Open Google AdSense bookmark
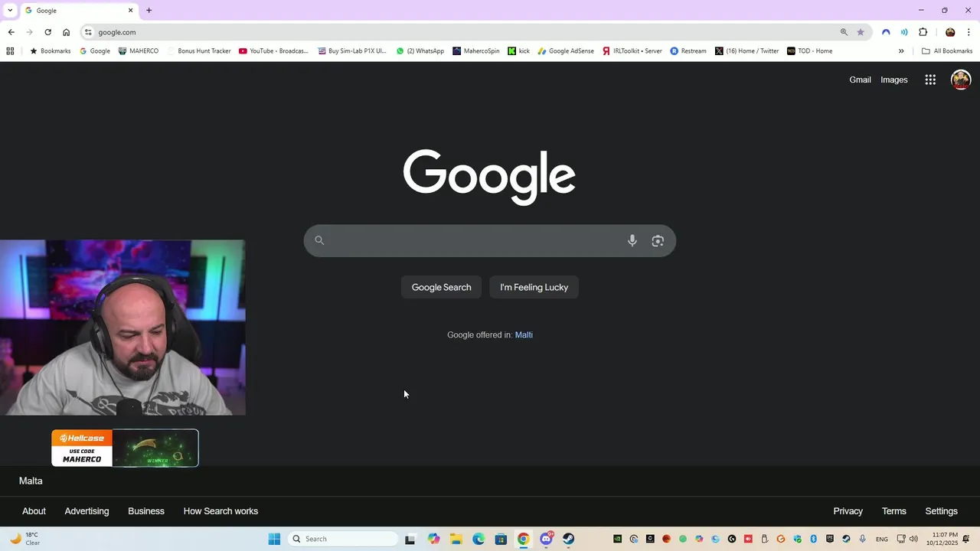 point(566,51)
